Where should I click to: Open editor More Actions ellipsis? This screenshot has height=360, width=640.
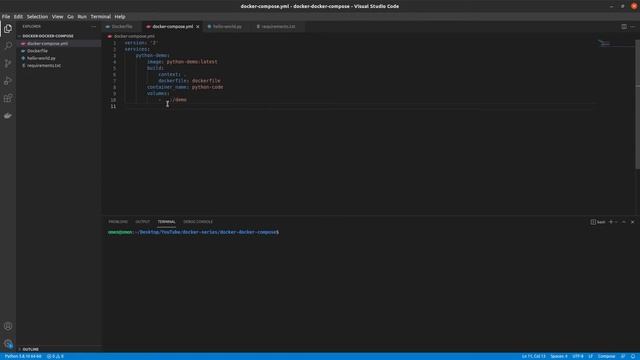click(x=633, y=27)
